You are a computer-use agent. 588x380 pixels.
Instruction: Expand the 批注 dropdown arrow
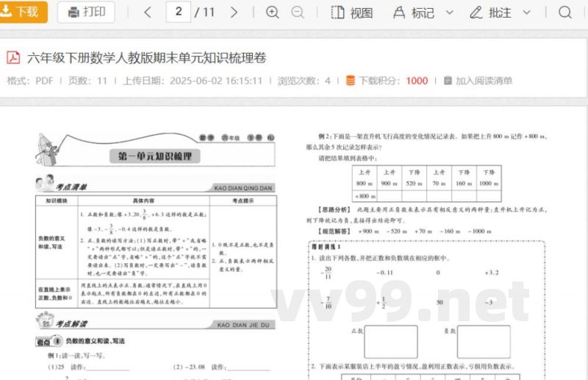[x=527, y=12]
